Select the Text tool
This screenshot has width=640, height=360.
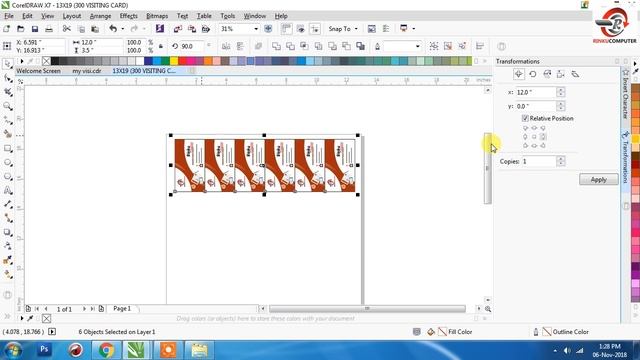[7, 190]
